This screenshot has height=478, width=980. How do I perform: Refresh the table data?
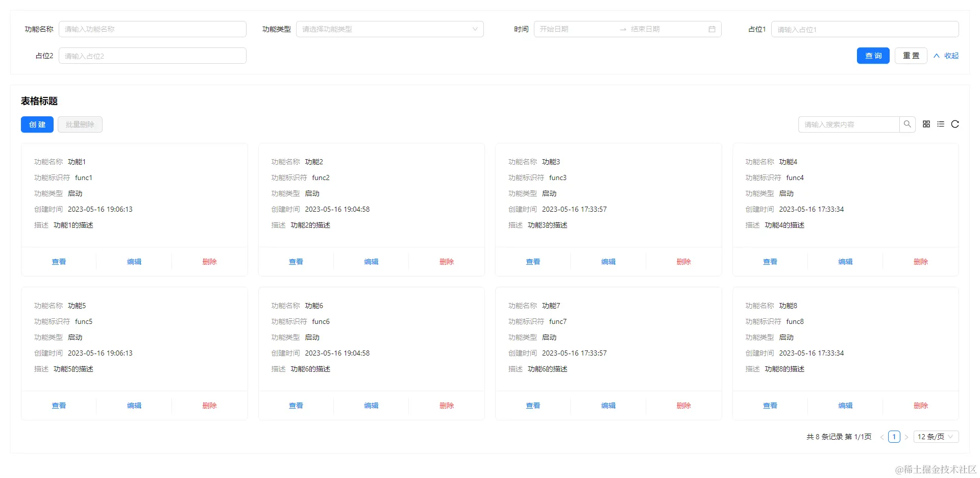(955, 124)
